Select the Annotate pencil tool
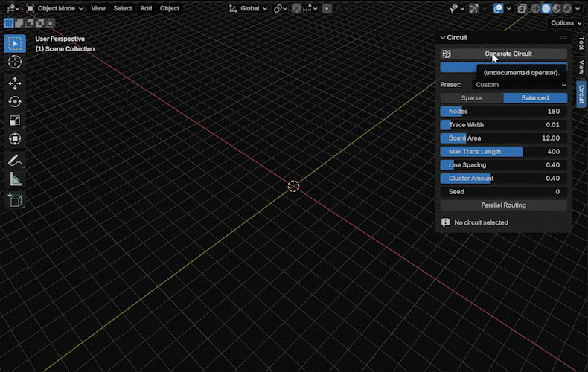 click(x=15, y=161)
